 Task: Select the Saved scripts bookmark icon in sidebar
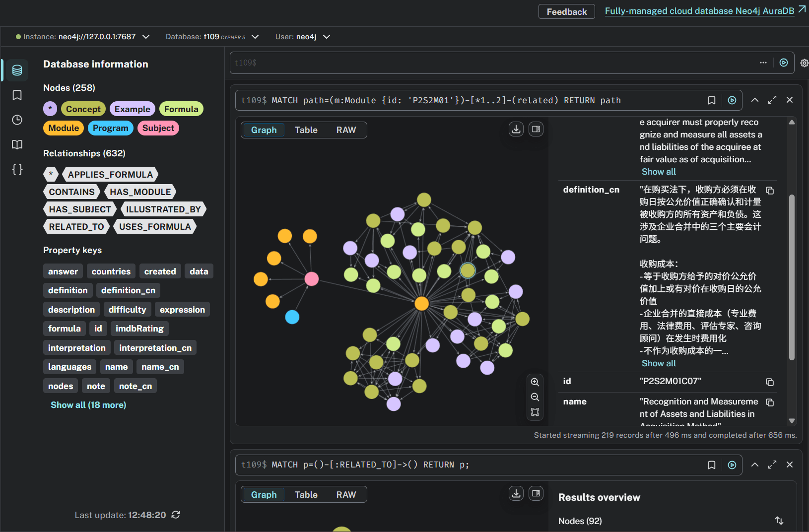click(16, 95)
